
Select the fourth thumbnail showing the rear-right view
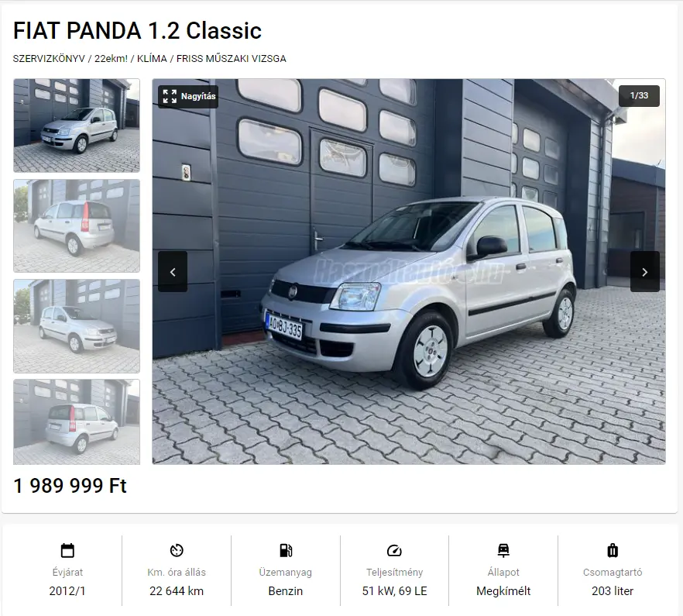[x=77, y=422]
